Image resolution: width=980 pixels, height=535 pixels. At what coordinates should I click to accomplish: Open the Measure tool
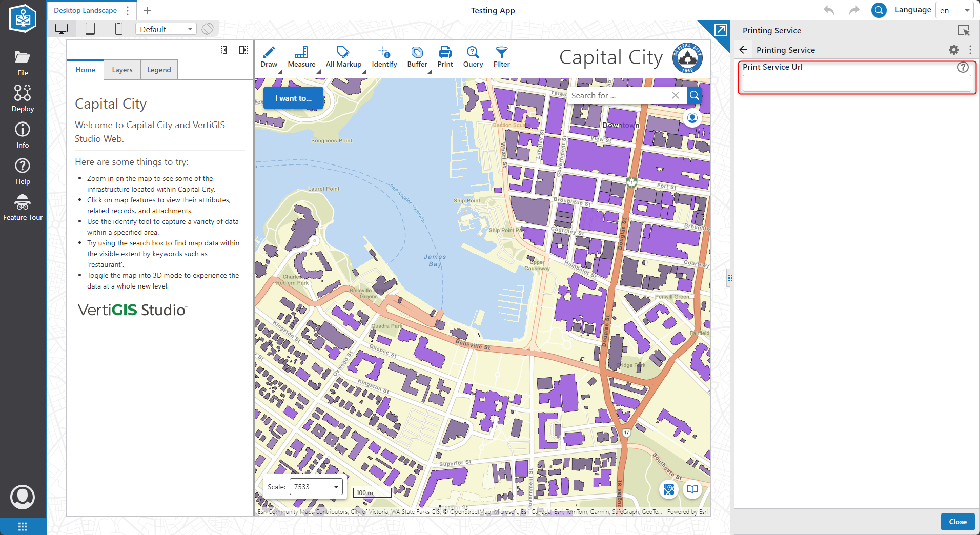point(301,56)
